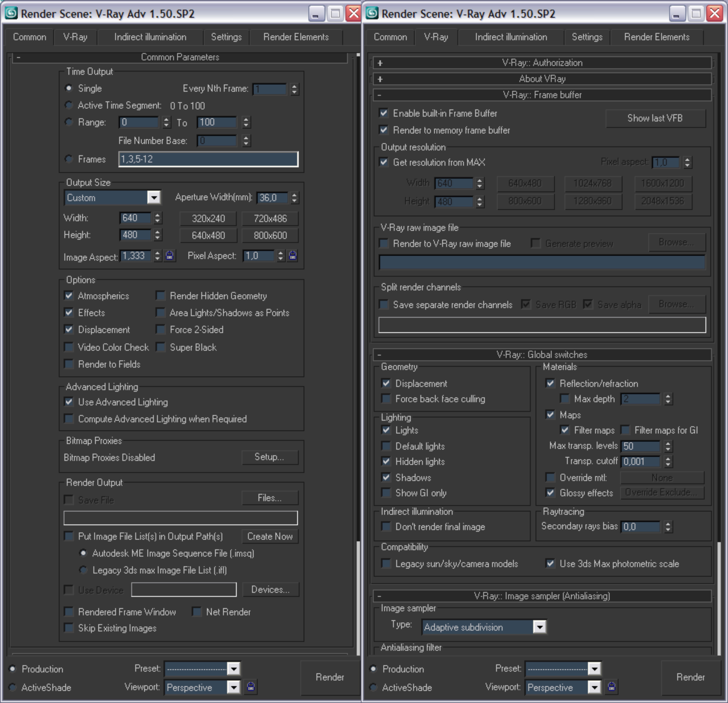Uncheck Enable built-in Frame Buffer

tap(384, 113)
